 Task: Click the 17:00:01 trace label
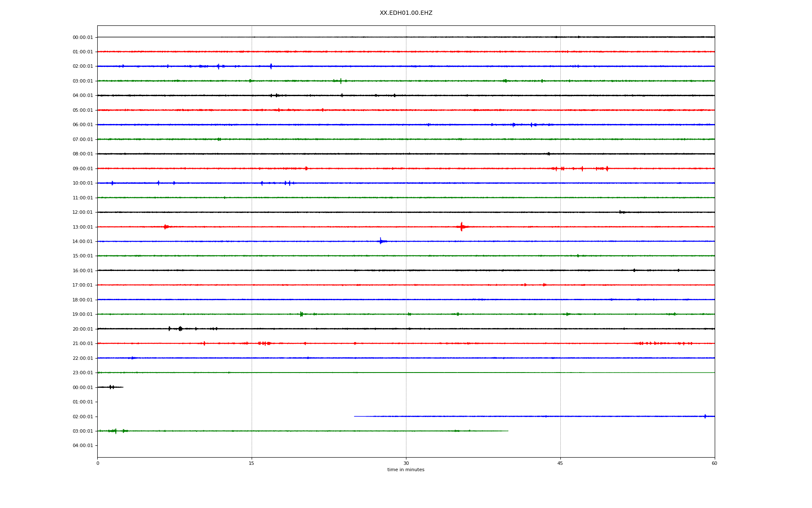click(82, 285)
